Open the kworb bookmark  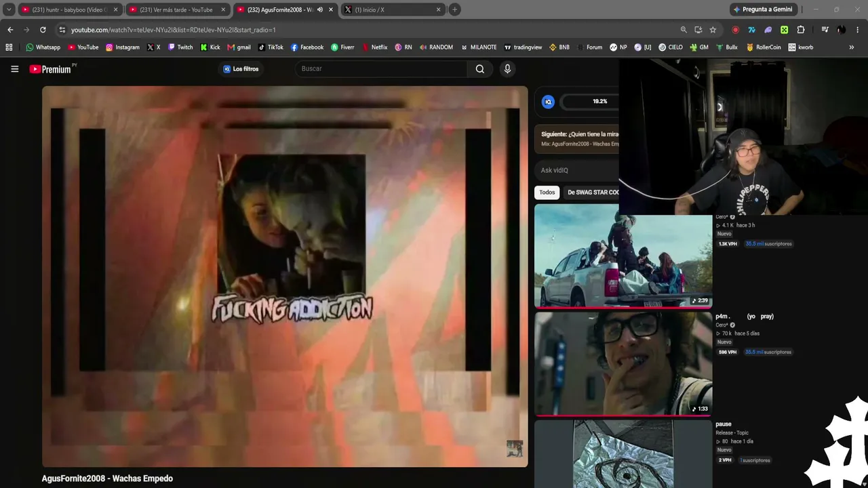(801, 47)
